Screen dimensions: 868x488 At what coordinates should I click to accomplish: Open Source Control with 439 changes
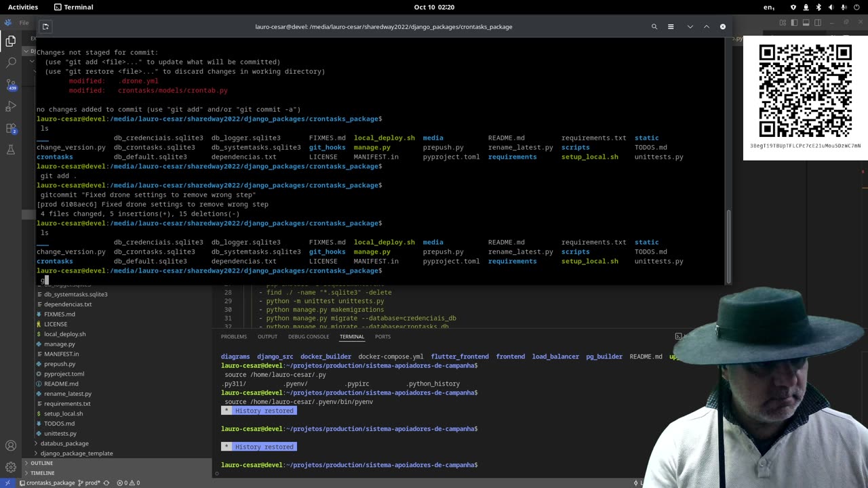click(11, 85)
